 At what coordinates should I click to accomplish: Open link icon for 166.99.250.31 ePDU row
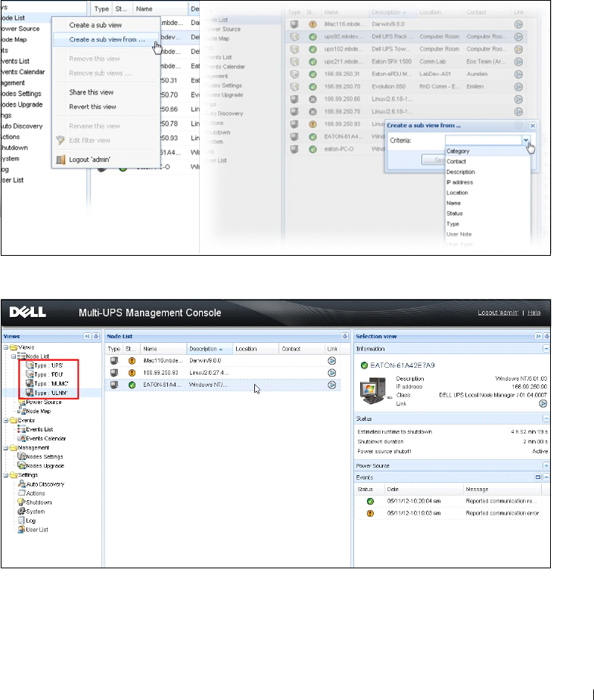(x=518, y=74)
